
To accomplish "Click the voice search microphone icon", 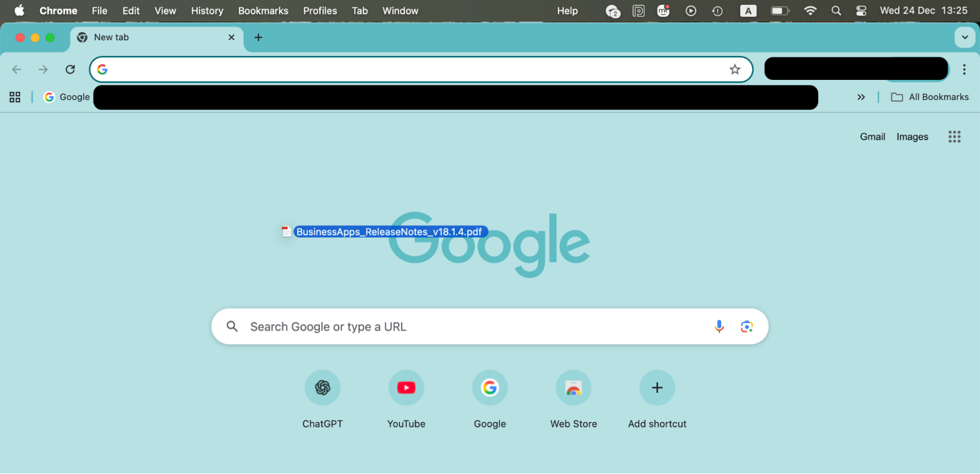I will (719, 326).
